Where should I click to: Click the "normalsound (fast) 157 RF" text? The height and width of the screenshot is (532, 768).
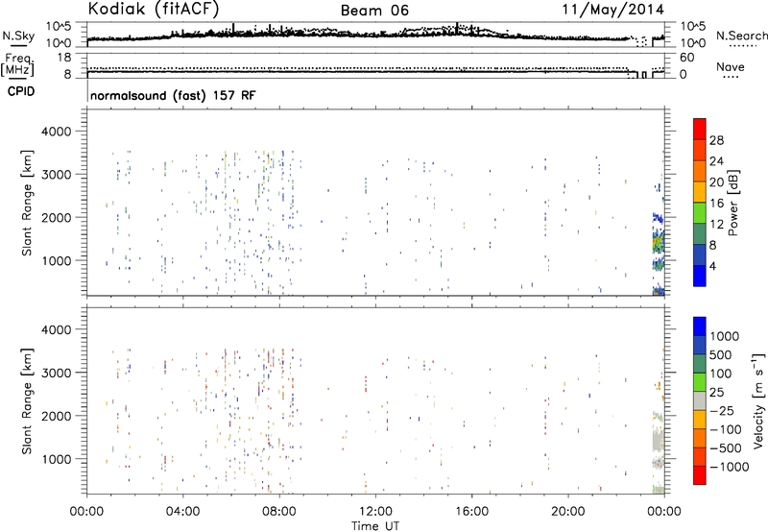(173, 95)
